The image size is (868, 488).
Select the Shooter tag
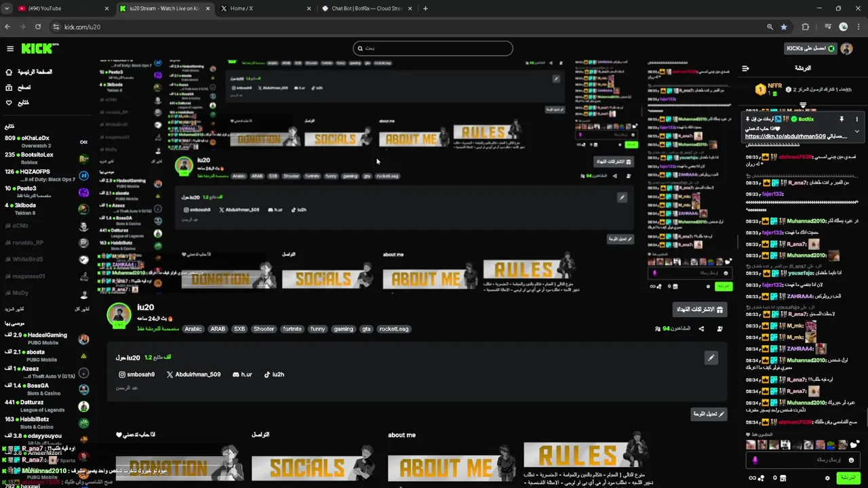click(264, 329)
